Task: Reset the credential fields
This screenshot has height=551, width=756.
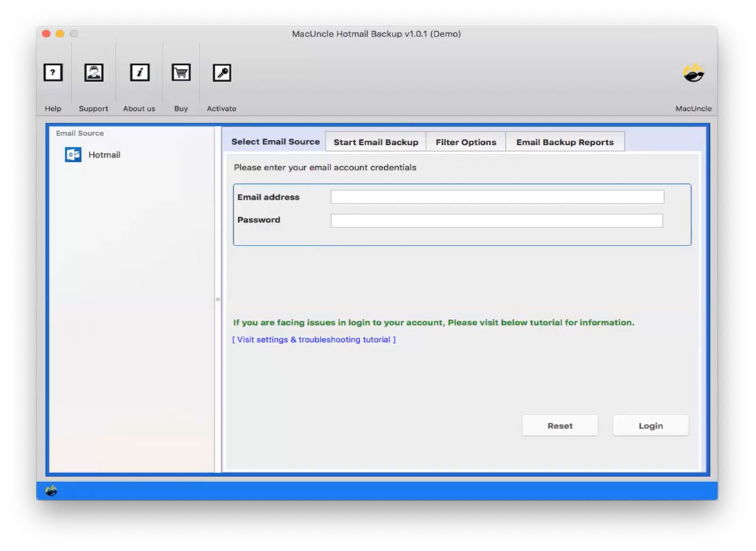Action: click(x=559, y=425)
